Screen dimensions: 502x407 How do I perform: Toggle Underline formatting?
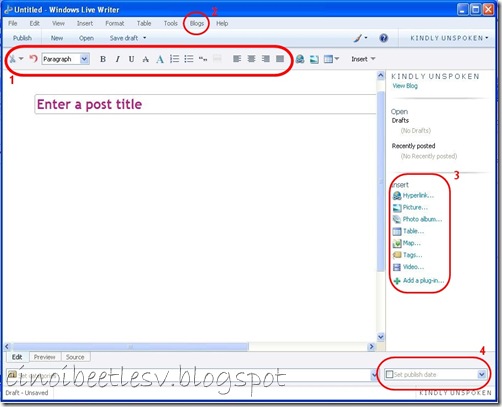[132, 59]
